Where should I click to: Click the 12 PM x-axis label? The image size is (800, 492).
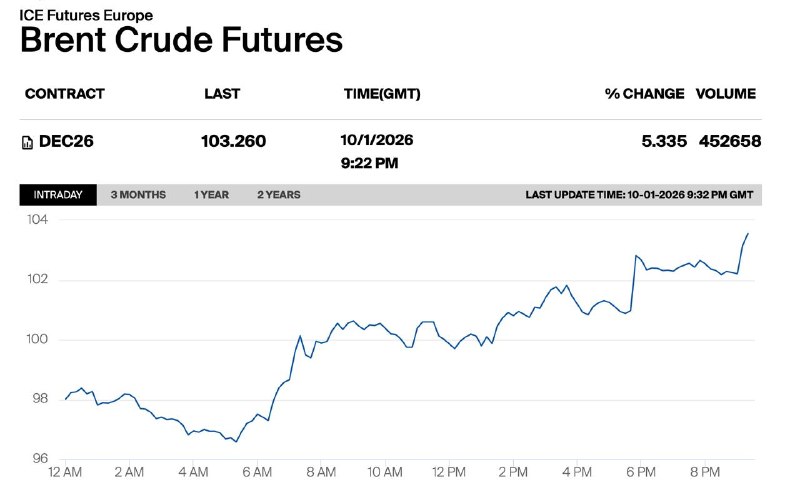(x=449, y=473)
